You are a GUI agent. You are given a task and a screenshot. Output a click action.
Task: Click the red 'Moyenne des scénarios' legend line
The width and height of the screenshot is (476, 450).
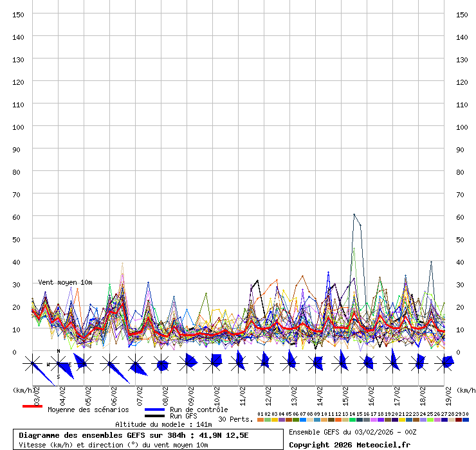(32, 406)
